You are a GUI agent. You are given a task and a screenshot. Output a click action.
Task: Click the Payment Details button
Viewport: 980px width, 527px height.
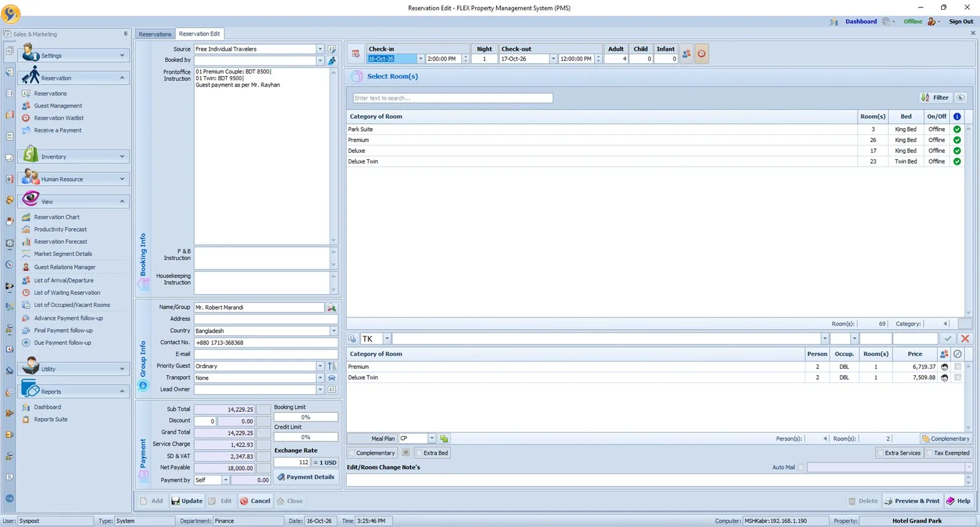(306, 477)
